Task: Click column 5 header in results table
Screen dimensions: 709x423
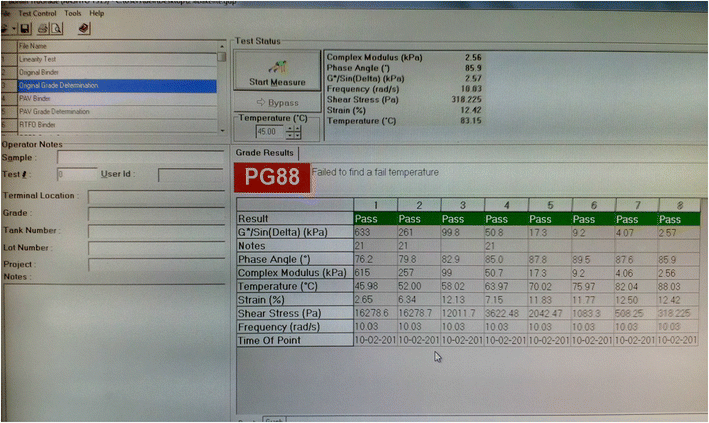Action: (x=550, y=205)
